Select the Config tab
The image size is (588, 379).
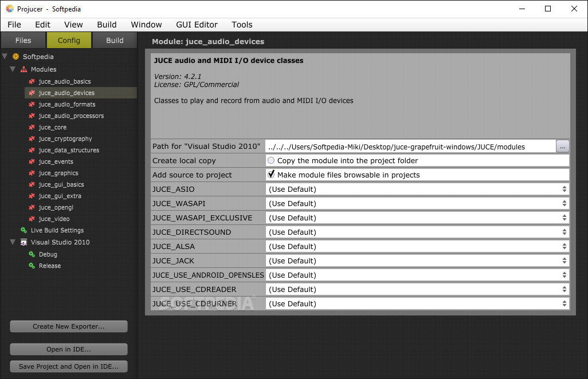click(x=69, y=40)
